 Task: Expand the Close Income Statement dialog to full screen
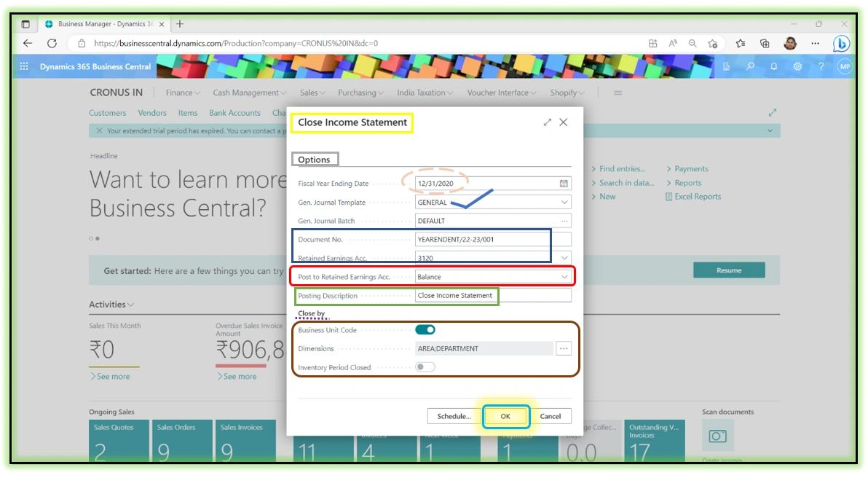[548, 122]
